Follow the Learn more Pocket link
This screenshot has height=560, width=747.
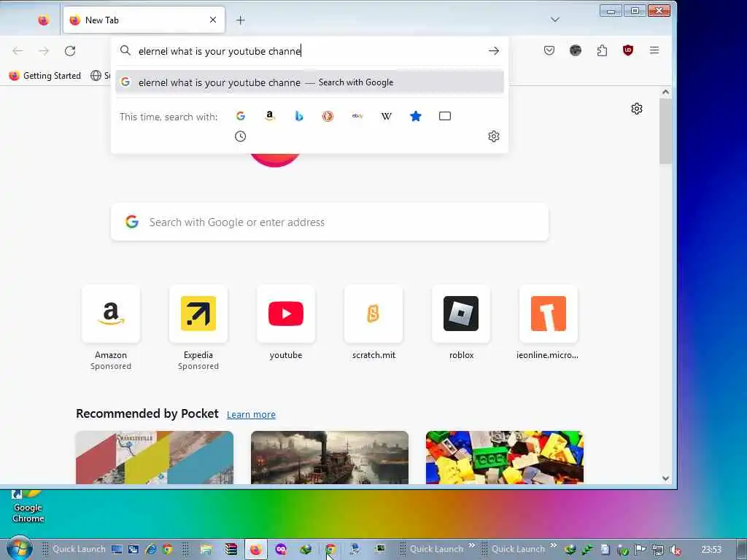tap(251, 415)
